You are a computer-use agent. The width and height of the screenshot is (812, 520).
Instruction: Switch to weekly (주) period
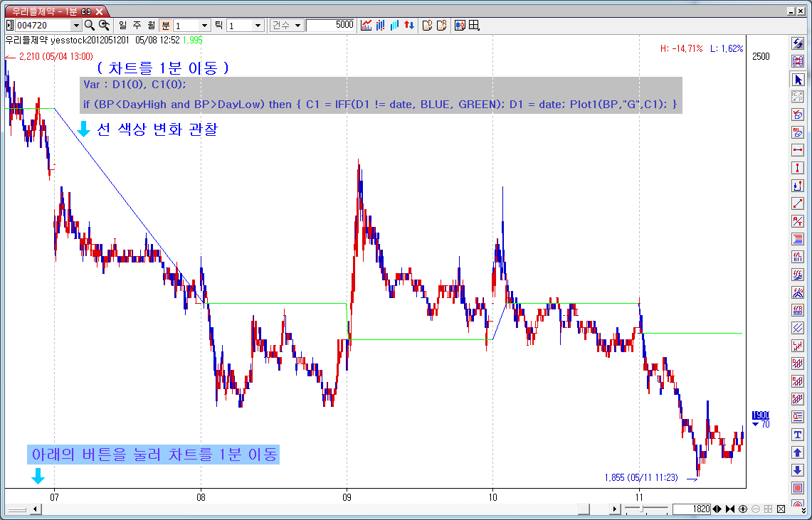click(x=137, y=25)
